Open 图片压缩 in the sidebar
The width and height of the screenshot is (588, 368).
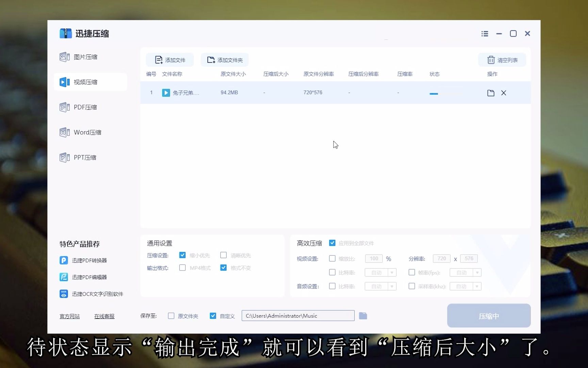[79, 57]
